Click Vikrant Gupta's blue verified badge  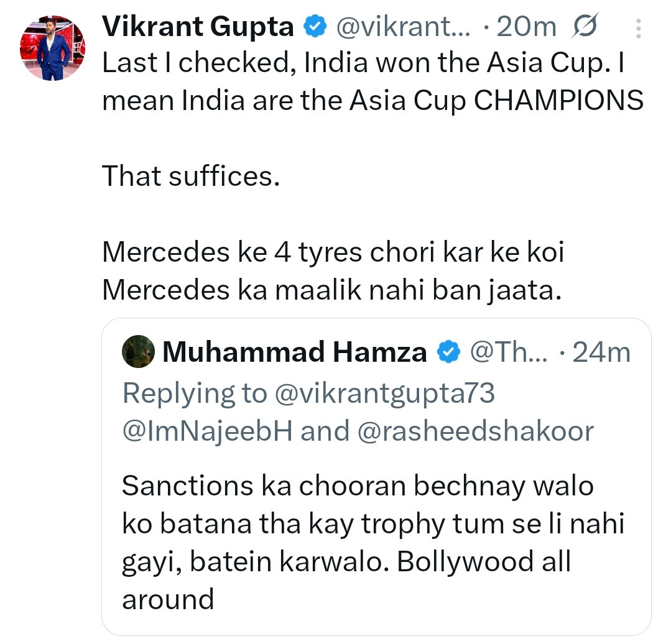coord(315,26)
